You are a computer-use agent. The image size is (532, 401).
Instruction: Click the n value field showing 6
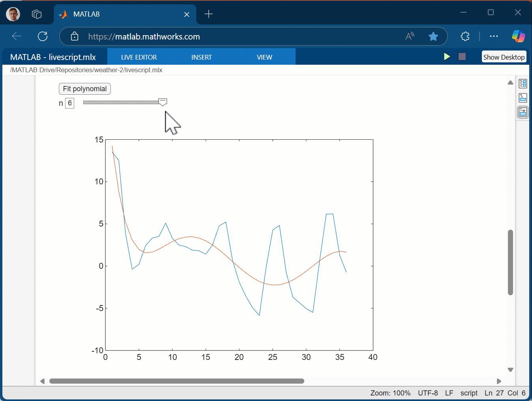tap(70, 103)
